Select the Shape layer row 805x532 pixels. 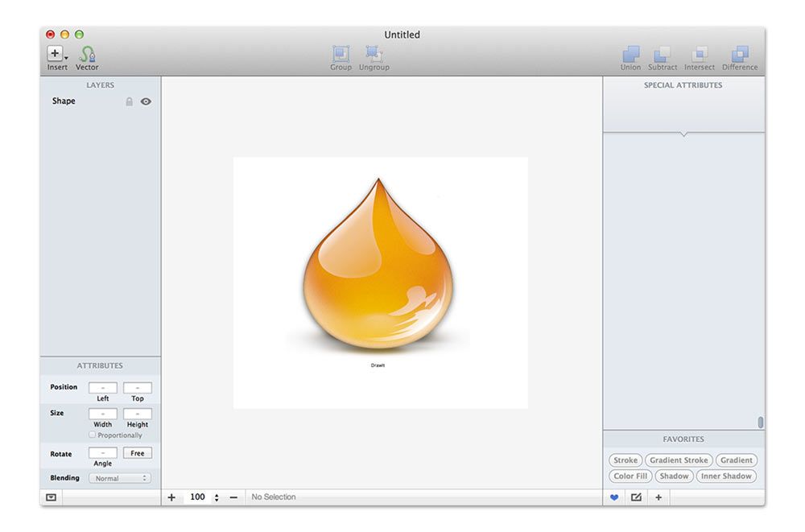[101, 101]
